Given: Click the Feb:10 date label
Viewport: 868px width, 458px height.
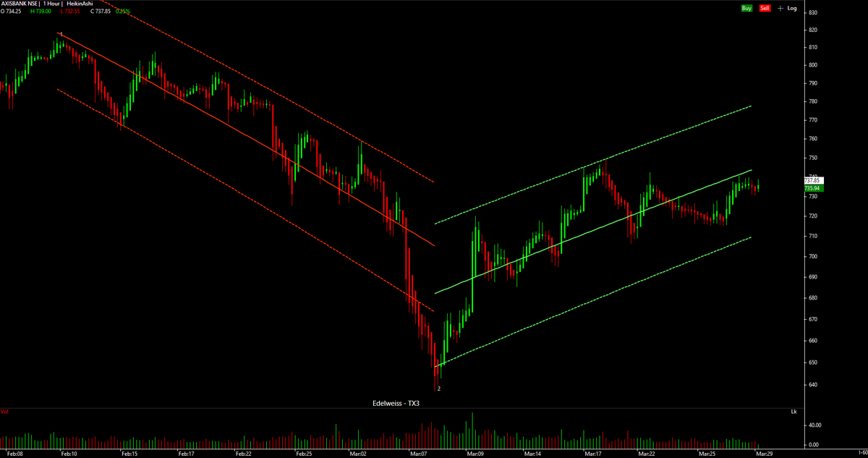Looking at the screenshot, I should tap(69, 454).
